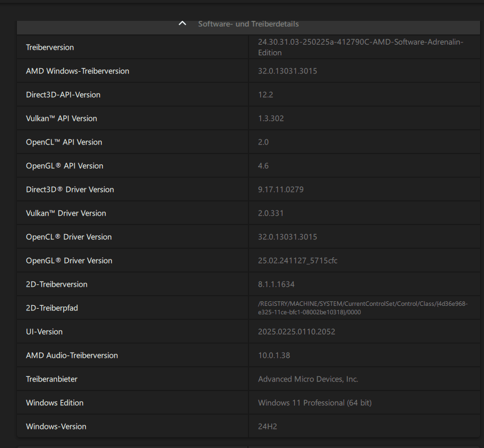Click the value 10.0.1.38
This screenshot has width=484, height=448.
coord(274,356)
